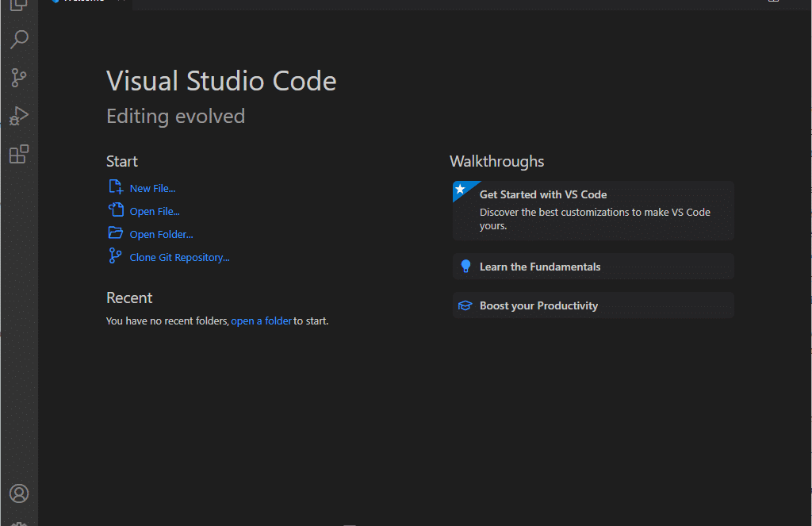The image size is (812, 526).
Task: Open the Accounts menu icon
Action: (19, 493)
